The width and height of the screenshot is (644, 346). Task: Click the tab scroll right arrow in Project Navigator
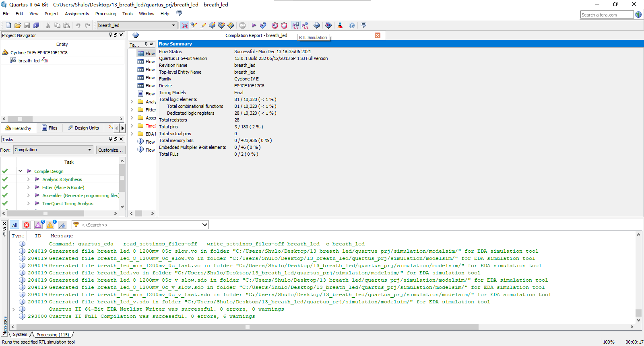click(x=122, y=128)
